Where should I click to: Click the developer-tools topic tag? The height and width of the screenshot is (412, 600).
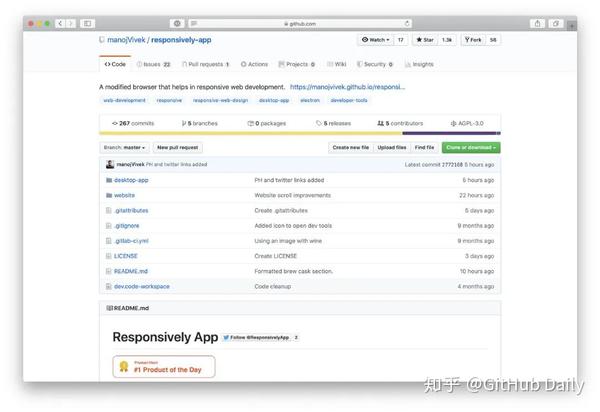349,100
